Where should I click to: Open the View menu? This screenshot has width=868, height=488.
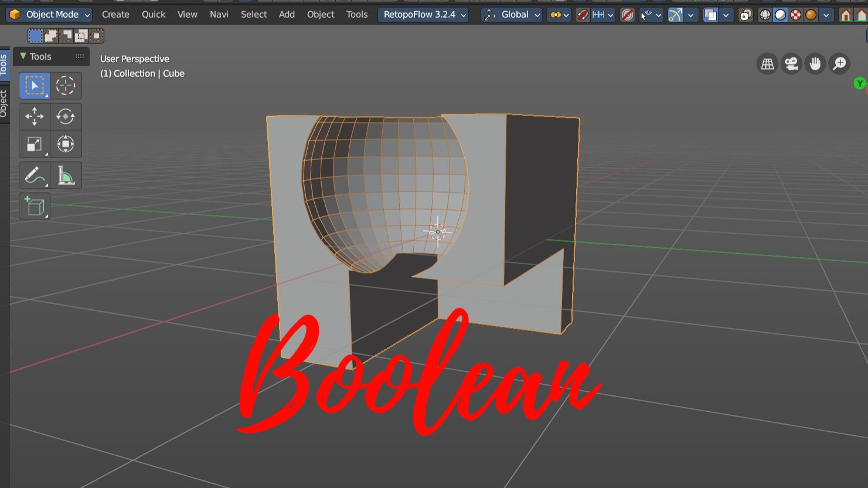pos(188,15)
